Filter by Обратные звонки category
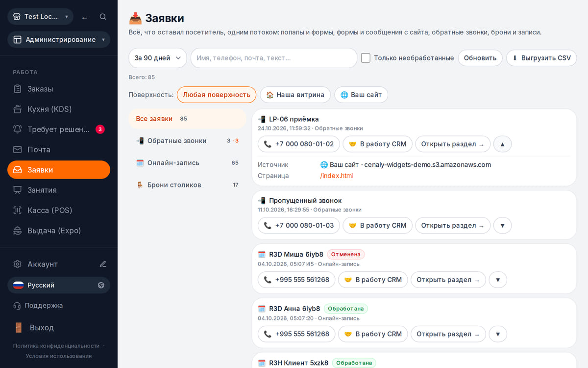This screenshot has width=588, height=368. pos(187,141)
